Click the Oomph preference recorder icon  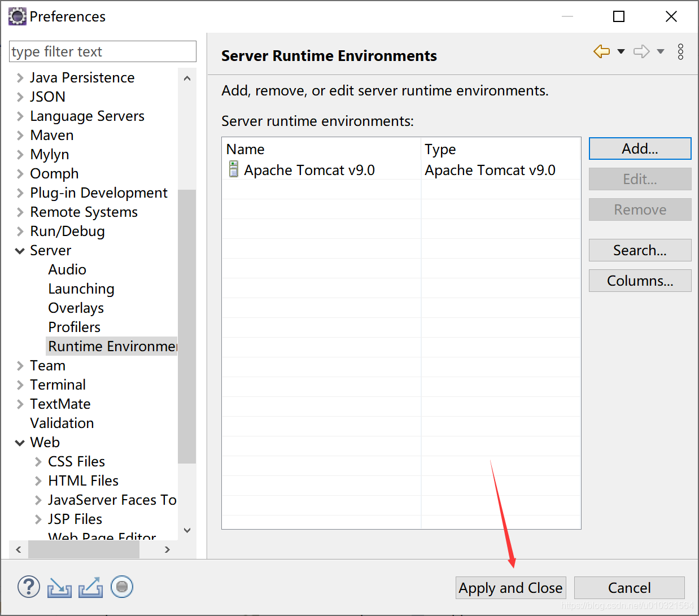pyautogui.click(x=122, y=587)
